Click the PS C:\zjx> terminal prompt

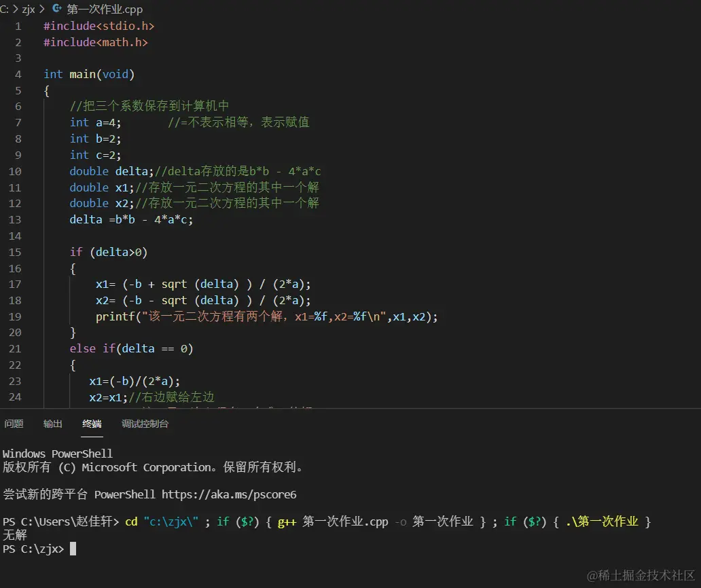coord(33,549)
